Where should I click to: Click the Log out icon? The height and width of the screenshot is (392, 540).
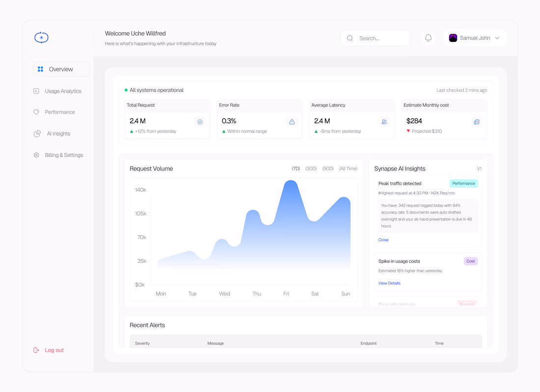pos(36,350)
